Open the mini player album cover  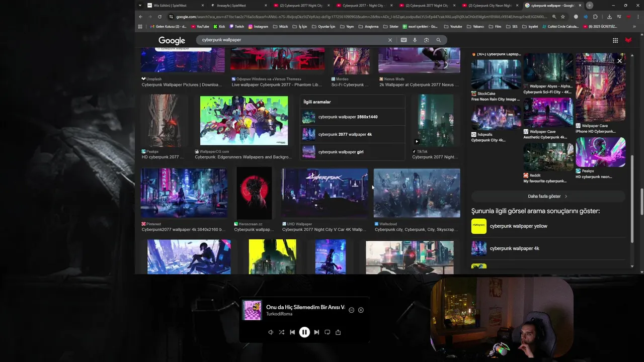coord(252,310)
